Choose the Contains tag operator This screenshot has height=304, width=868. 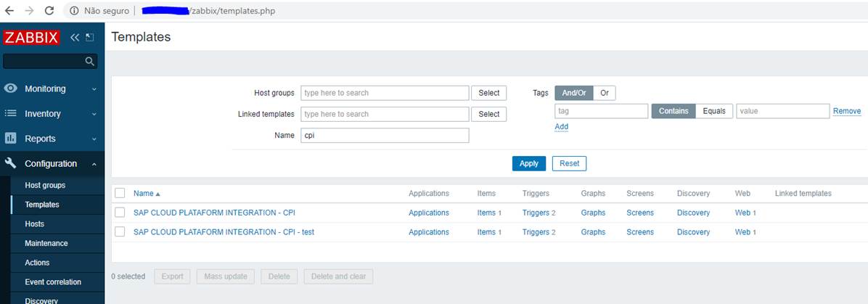(673, 111)
